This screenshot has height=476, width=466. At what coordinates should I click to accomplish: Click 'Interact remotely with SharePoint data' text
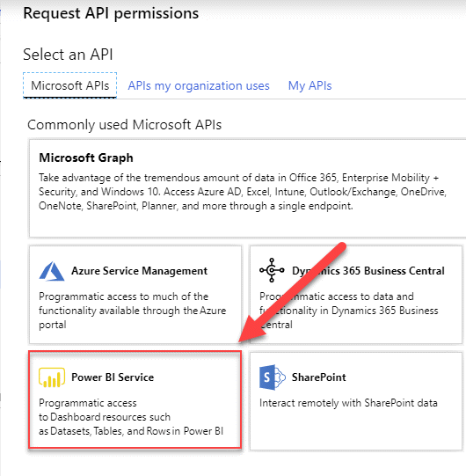[348, 403]
